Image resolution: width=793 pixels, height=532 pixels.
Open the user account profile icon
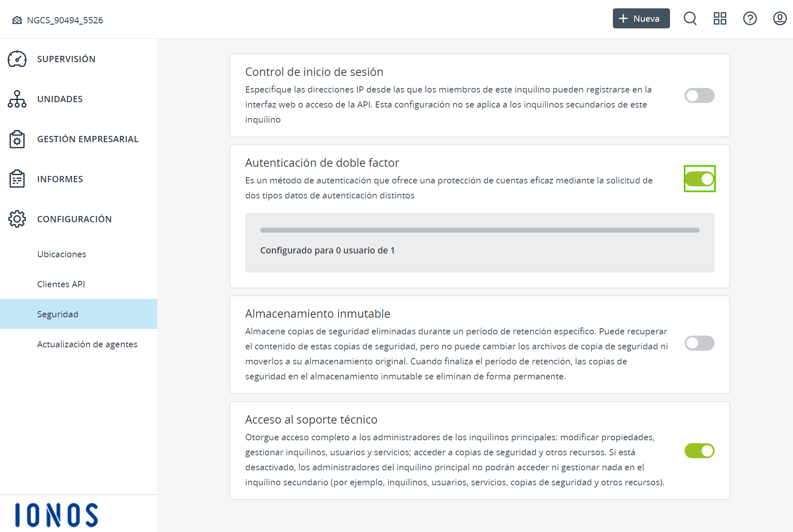[780, 18]
